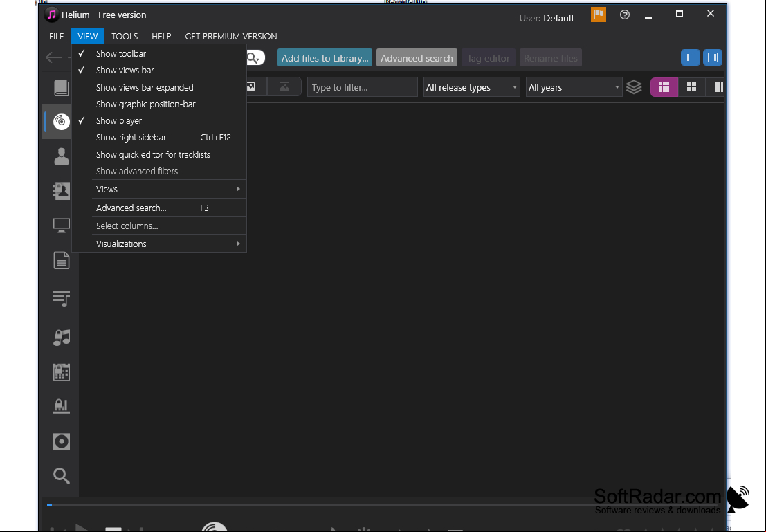Viewport: 766px width, 532px height.
Task: Switch to large grid album view
Action: (x=691, y=87)
